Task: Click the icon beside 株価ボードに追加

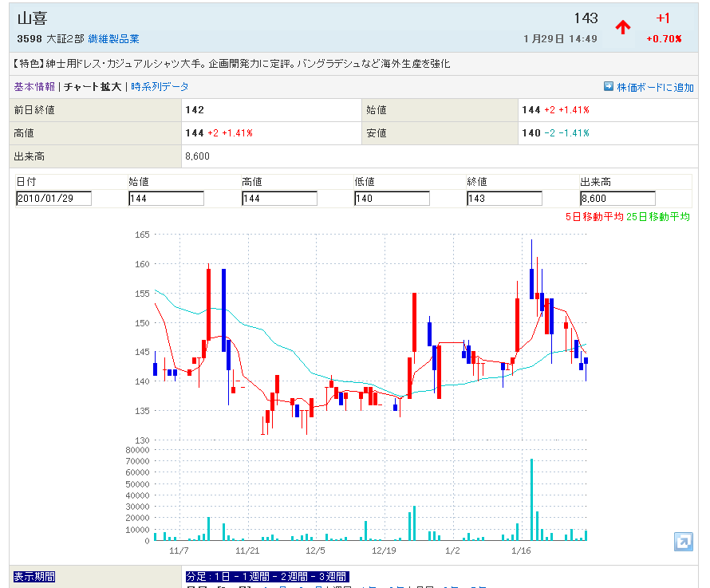Action: 608,87
